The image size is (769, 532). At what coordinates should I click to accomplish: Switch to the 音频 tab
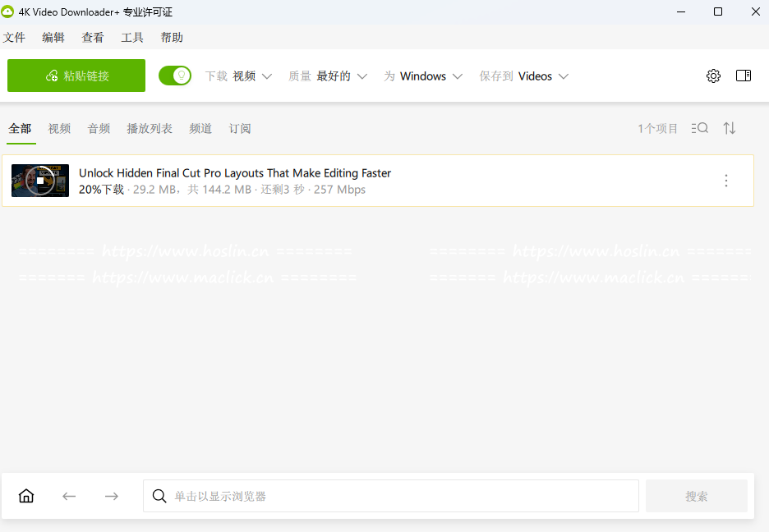coord(99,129)
